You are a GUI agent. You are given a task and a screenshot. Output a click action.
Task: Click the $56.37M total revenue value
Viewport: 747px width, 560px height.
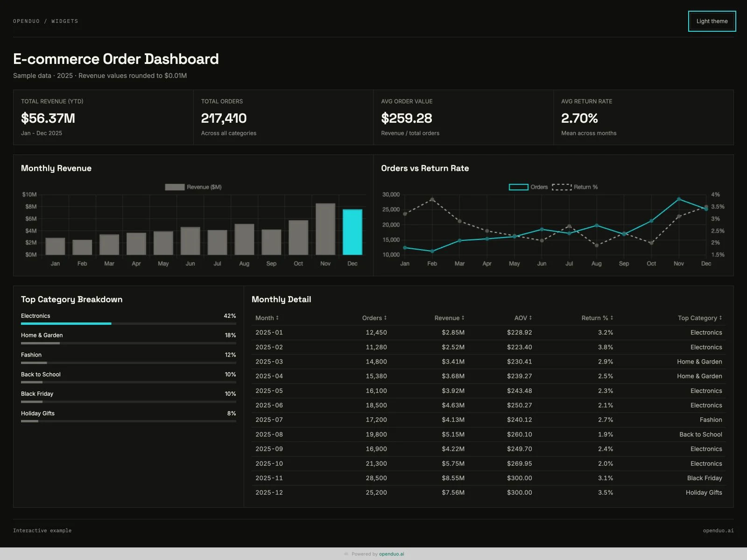point(48,118)
